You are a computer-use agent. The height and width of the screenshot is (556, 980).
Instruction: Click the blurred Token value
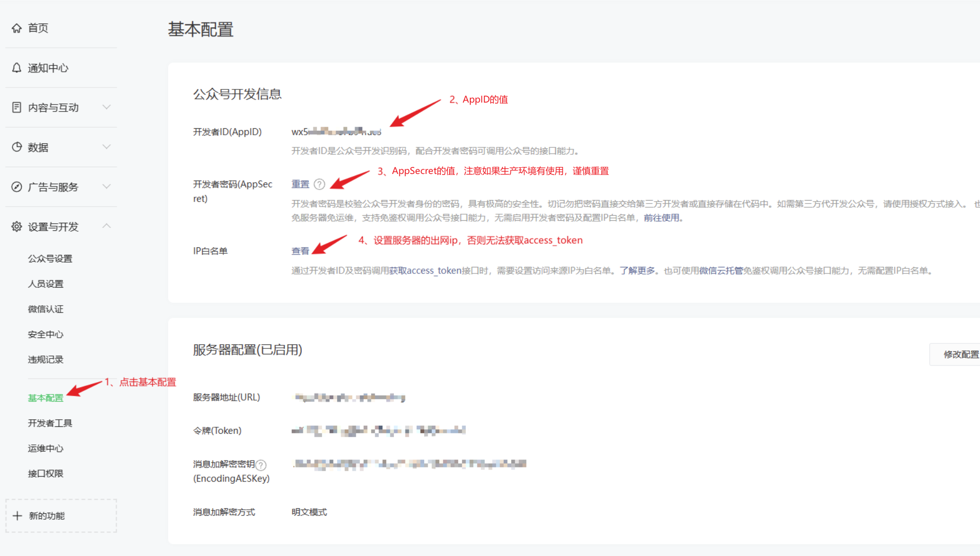pyautogui.click(x=378, y=430)
